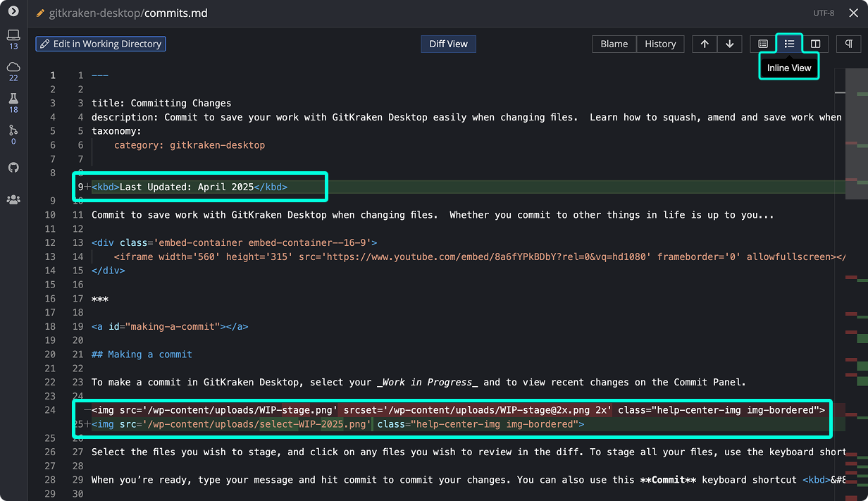The height and width of the screenshot is (501, 868).
Task: Click Edit in Working Directory button
Action: point(101,44)
